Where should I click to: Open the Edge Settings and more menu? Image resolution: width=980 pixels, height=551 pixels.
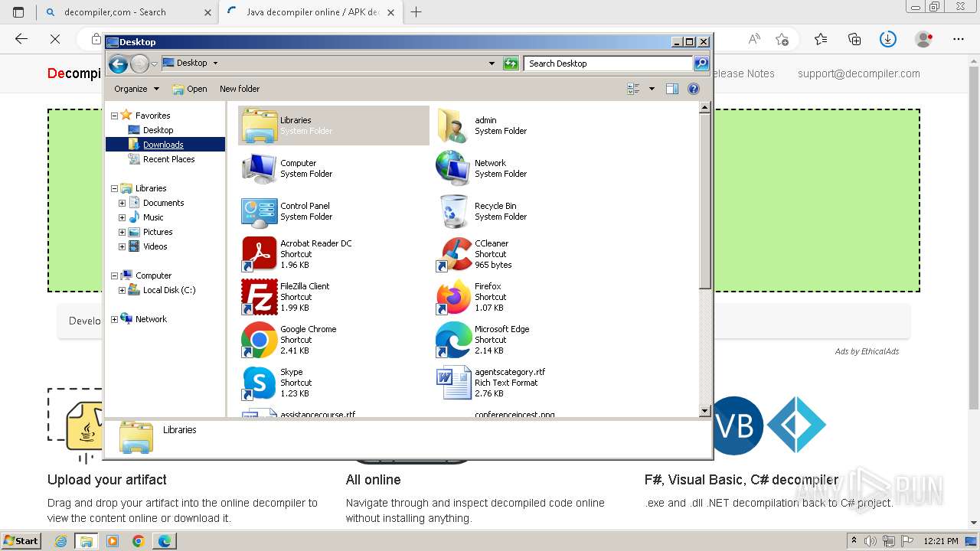(959, 39)
